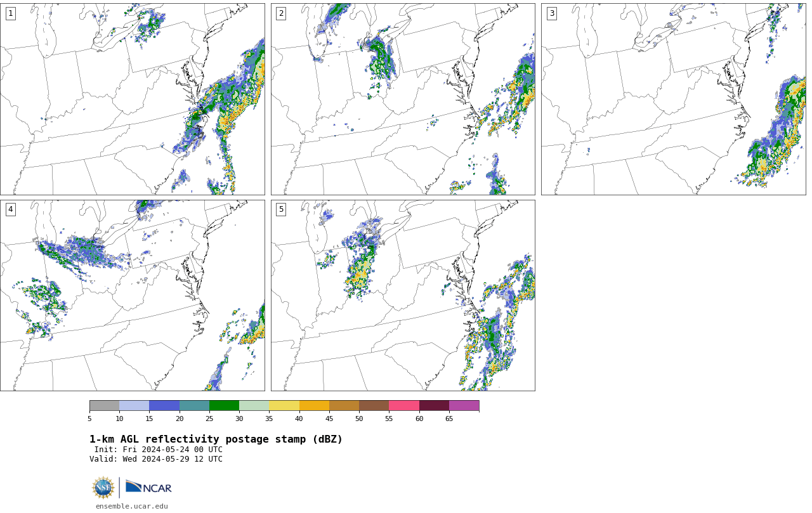Click the teal 20-25 dBZ swatch

194,406
